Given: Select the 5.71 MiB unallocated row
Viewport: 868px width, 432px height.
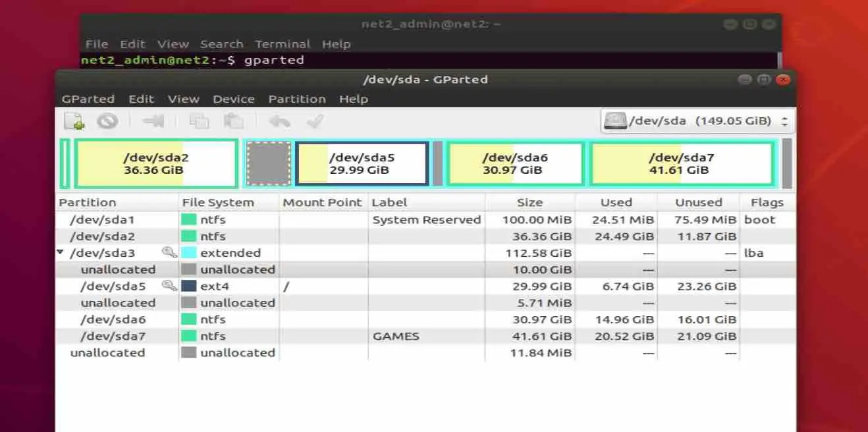Looking at the screenshot, I should click(x=425, y=303).
